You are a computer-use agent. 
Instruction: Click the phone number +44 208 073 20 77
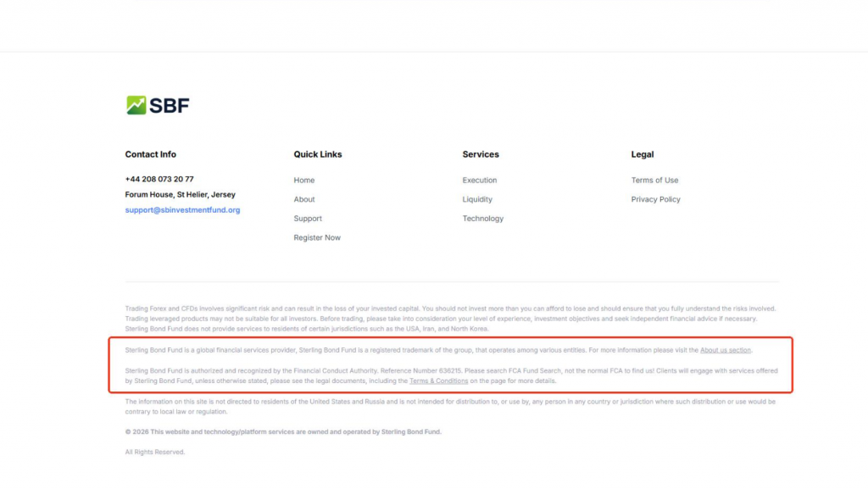pos(159,179)
